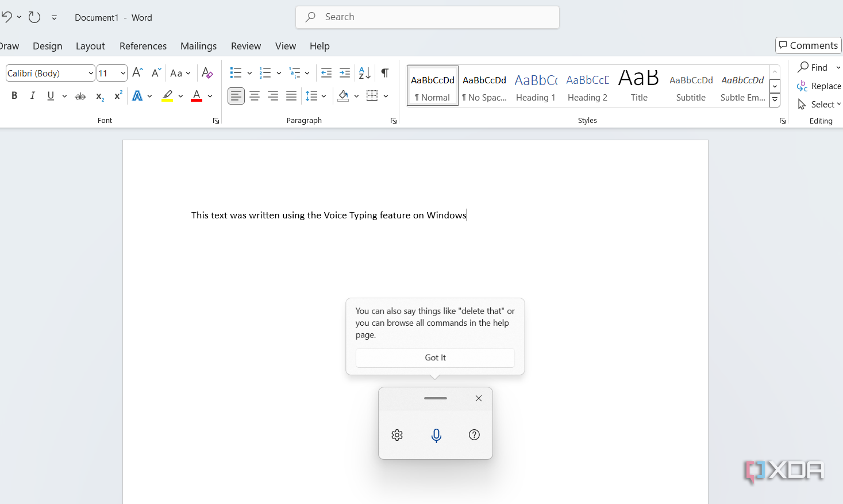Apply center alignment to text
The height and width of the screenshot is (504, 843).
pos(255,96)
